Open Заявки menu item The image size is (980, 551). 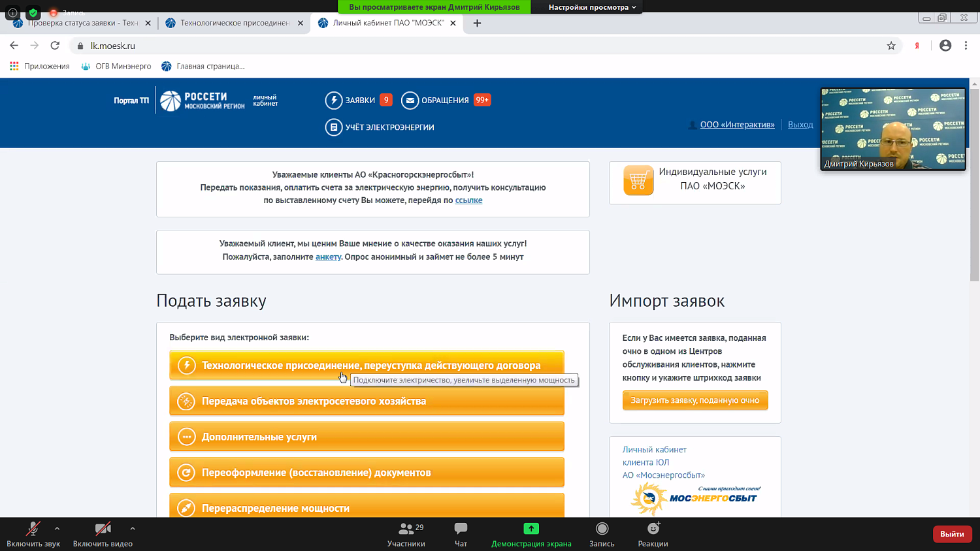[x=360, y=100]
